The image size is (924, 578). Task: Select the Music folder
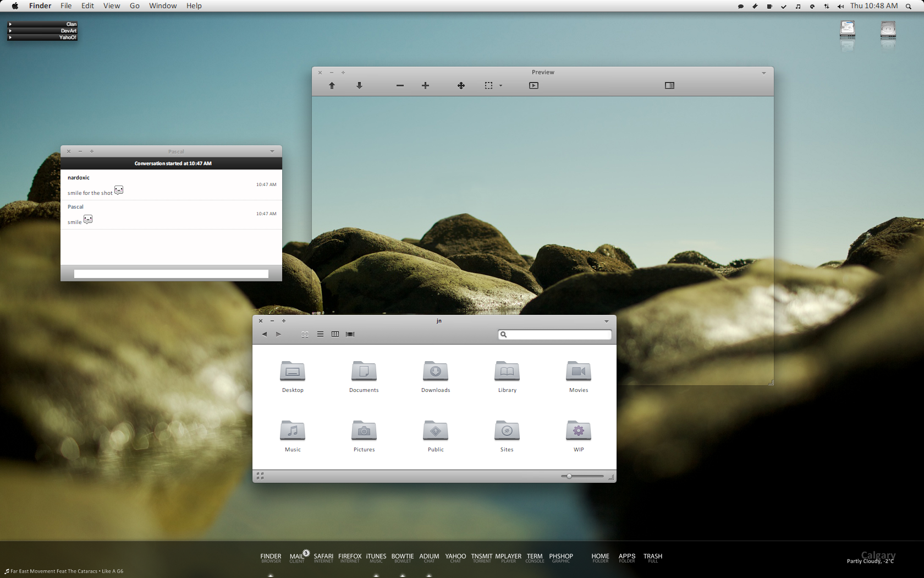(293, 436)
